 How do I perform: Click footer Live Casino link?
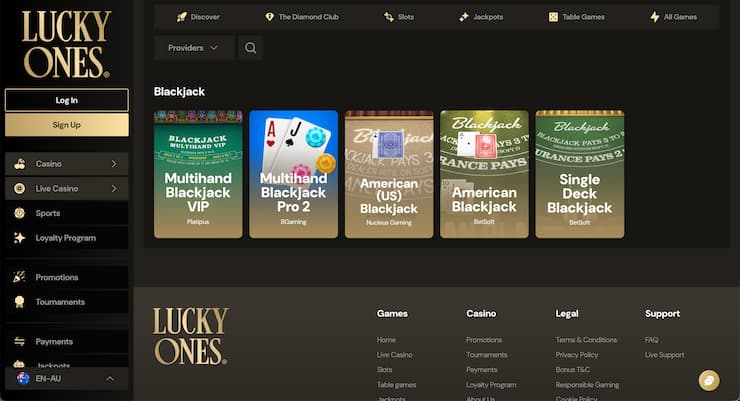click(395, 355)
